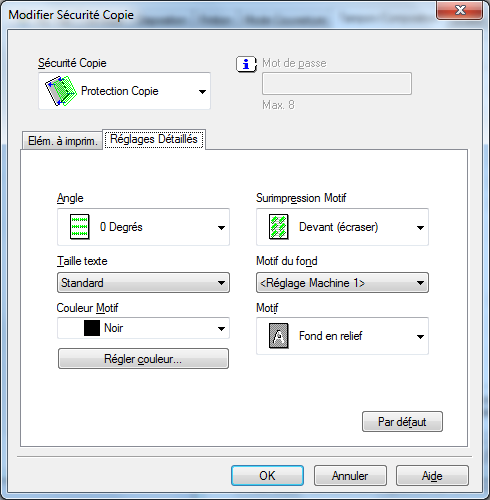490x500 pixels.
Task: Click the Par défaut button
Action: tap(402, 422)
